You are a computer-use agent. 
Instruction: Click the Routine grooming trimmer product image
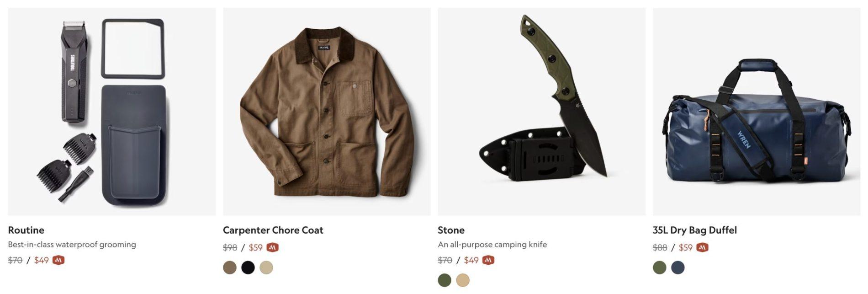(112, 112)
